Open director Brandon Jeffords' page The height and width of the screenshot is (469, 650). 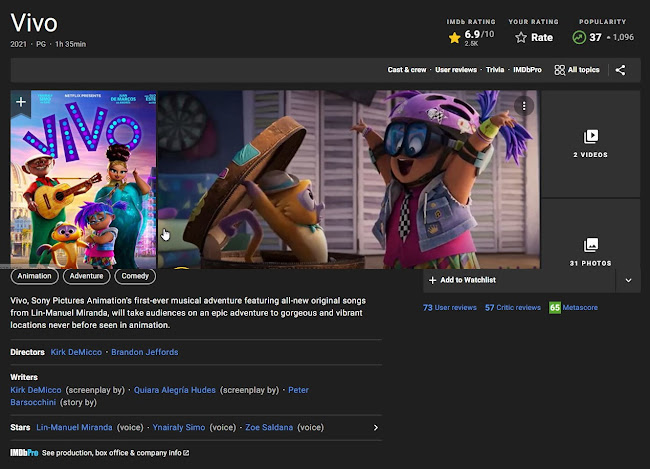(145, 352)
